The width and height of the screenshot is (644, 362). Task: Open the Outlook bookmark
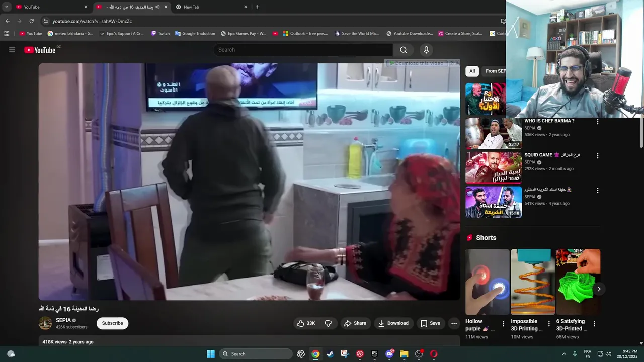coord(305,34)
